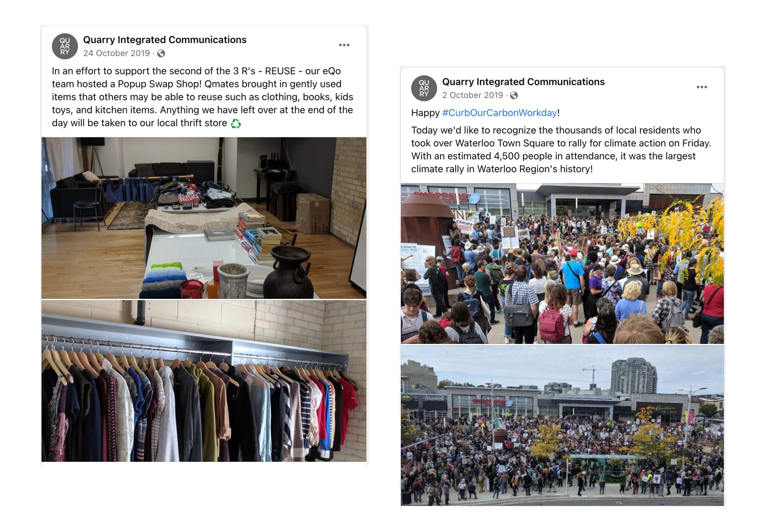
Task: Open the close-up rally crowd photo
Action: (562, 263)
